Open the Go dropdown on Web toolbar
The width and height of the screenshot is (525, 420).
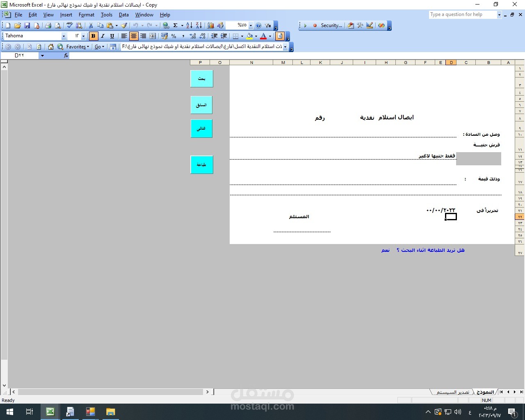coord(99,47)
